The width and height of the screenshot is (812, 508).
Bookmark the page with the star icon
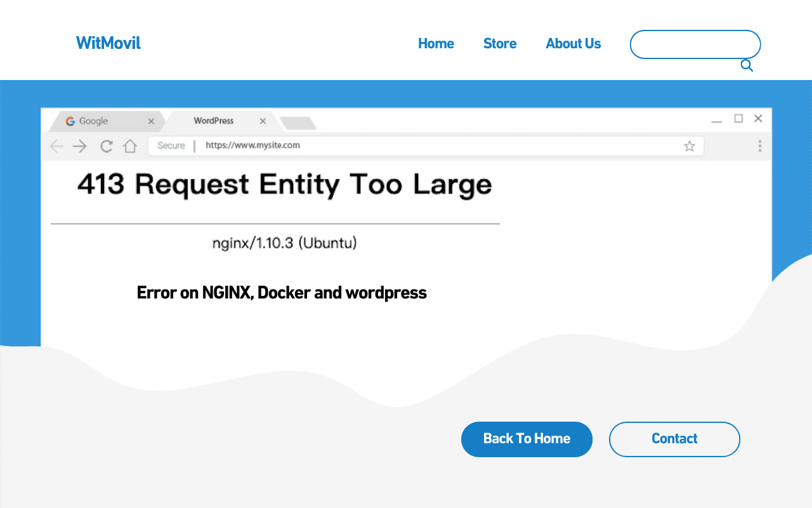point(690,145)
